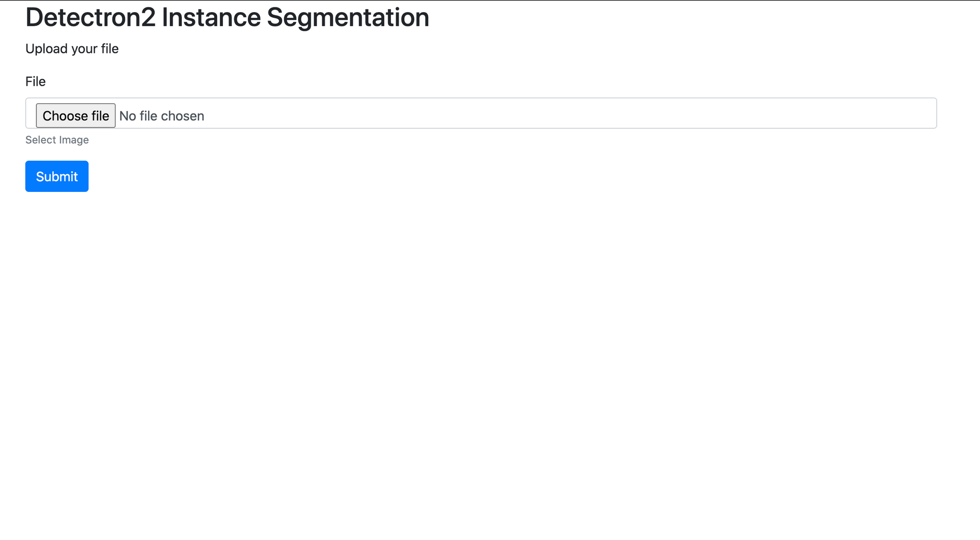Screen dimensions: 980x540
Task: Submit the upload form
Action: tap(57, 176)
